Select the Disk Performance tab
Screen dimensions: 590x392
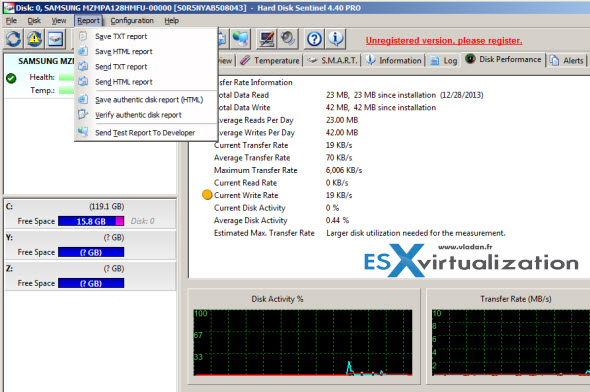[503, 59]
